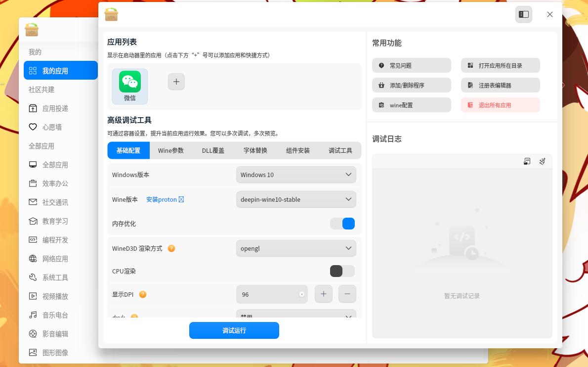588x367 pixels.
Task: Open the Wine版本 dropdown
Action: coord(296,200)
